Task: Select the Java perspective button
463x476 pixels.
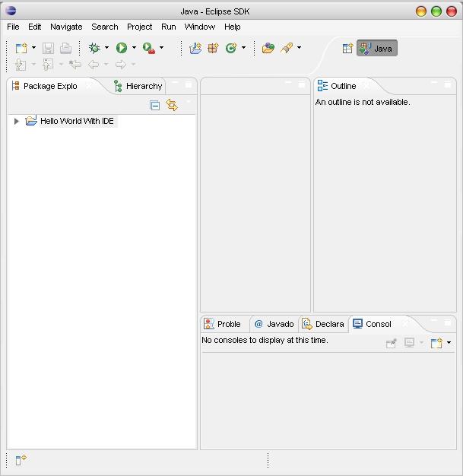Action: tap(377, 48)
